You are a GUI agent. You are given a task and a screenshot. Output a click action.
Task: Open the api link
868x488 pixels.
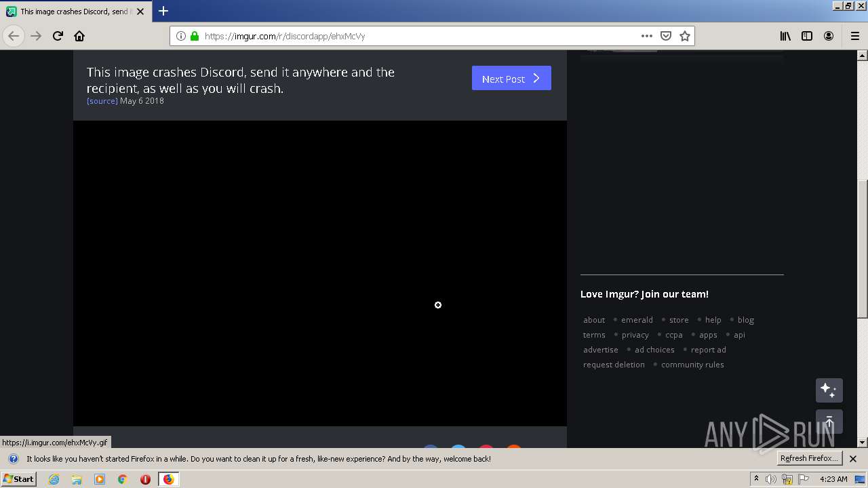point(739,335)
